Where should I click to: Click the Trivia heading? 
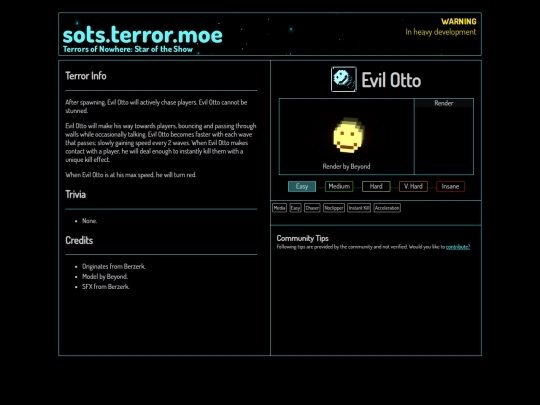pyautogui.click(x=75, y=194)
